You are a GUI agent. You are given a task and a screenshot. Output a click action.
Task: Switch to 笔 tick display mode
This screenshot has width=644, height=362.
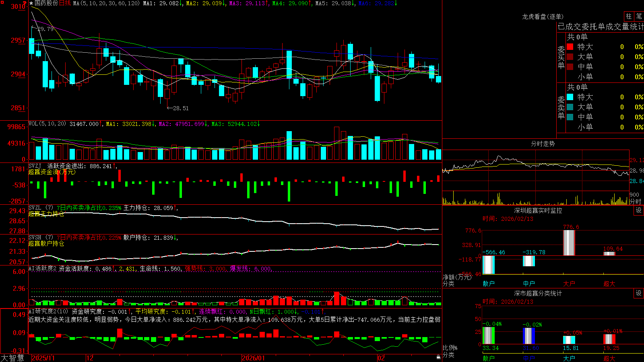coord(639,16)
